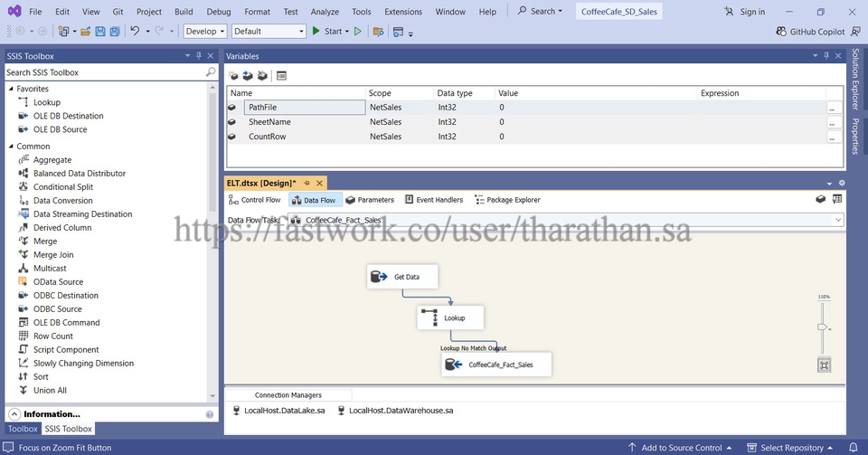Switch to the Control Flow tab
The height and width of the screenshot is (455, 868).
pos(255,200)
